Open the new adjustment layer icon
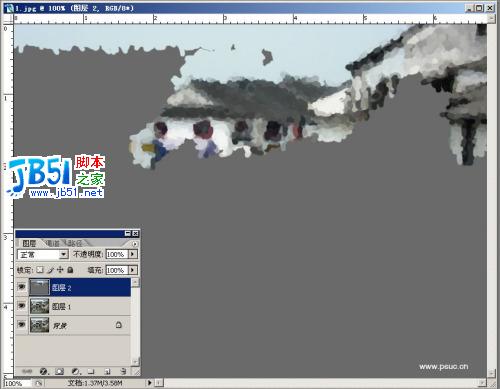 76,371
